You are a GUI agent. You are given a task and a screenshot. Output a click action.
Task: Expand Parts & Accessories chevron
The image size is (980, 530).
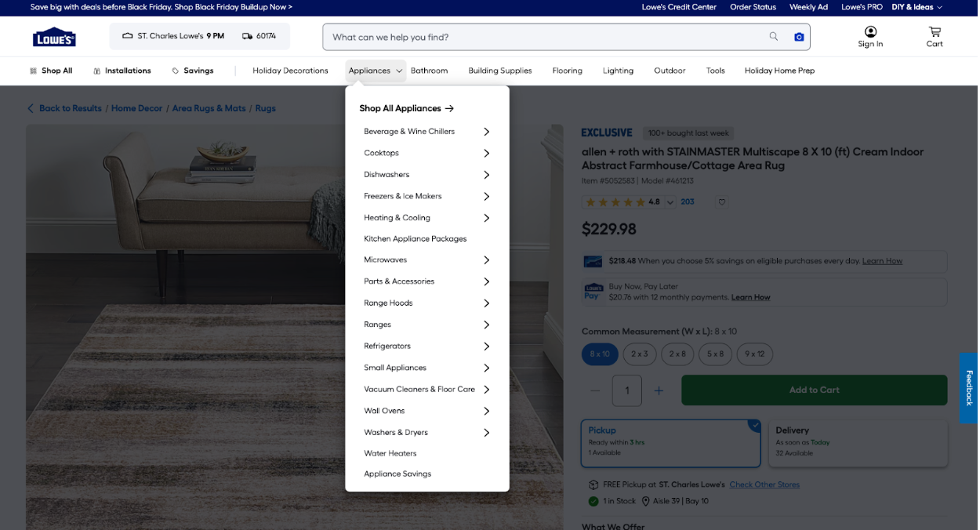click(x=486, y=281)
